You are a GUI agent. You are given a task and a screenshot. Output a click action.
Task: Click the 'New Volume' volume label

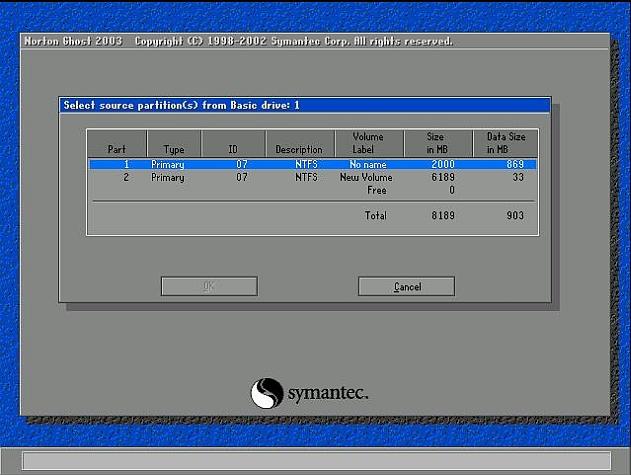point(366,177)
